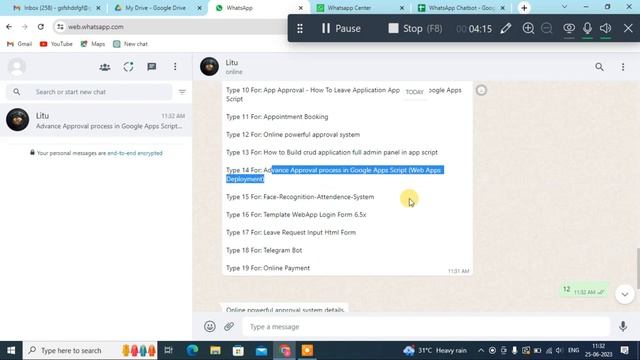This screenshot has width=640, height=360.
Task: Toggle unread chats filter icon
Action: click(x=182, y=92)
